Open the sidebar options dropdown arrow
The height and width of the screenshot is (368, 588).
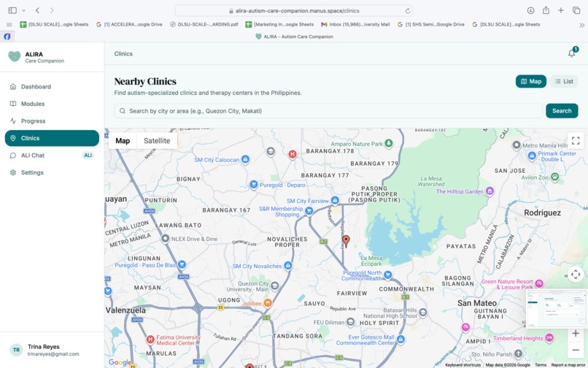coord(23,10)
